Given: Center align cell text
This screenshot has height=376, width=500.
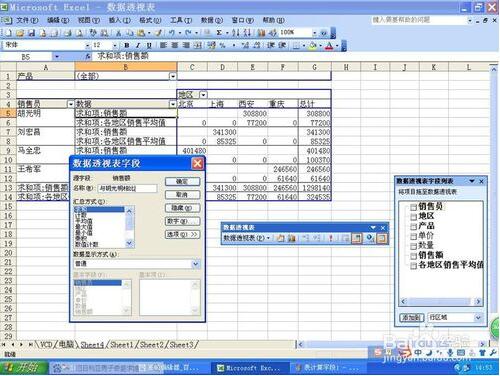Looking at the screenshot, I should 175,45.
